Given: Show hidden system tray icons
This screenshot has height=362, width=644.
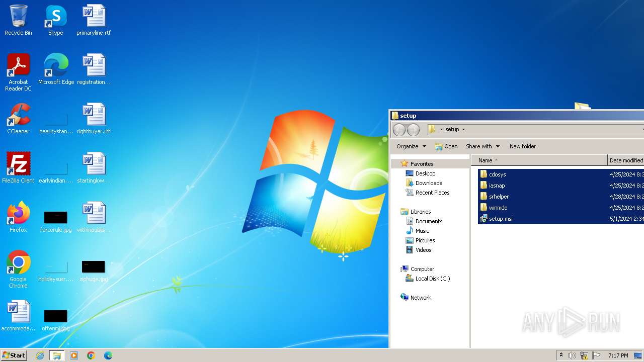Looking at the screenshot, I should [561, 355].
